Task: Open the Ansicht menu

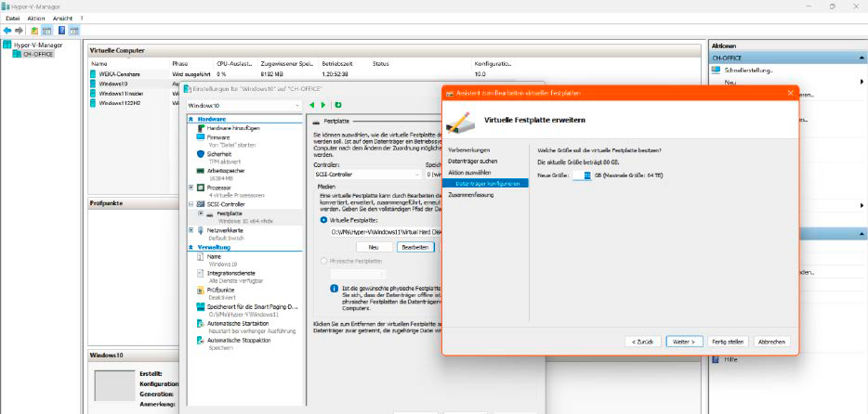Action: point(62,19)
